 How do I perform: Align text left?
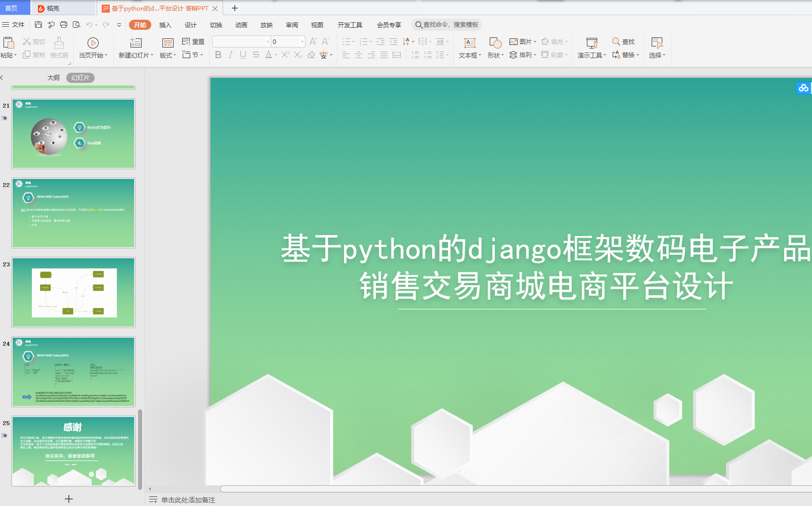click(x=346, y=55)
